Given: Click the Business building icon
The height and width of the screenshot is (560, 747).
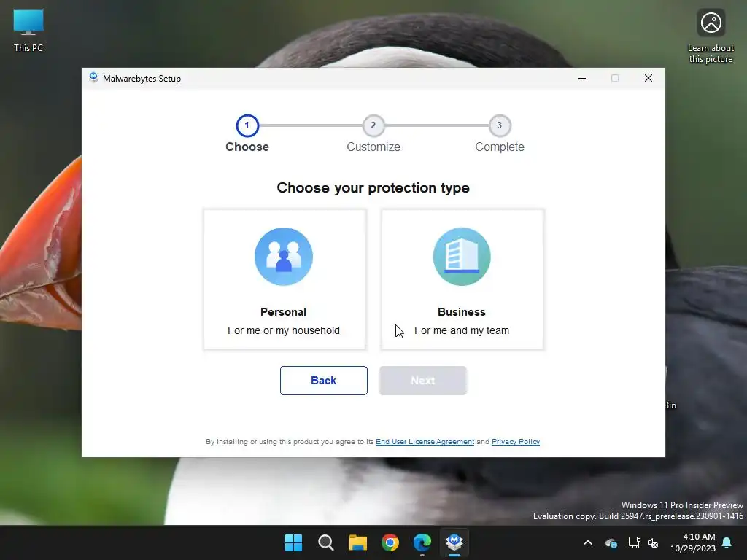Looking at the screenshot, I should coord(462,256).
